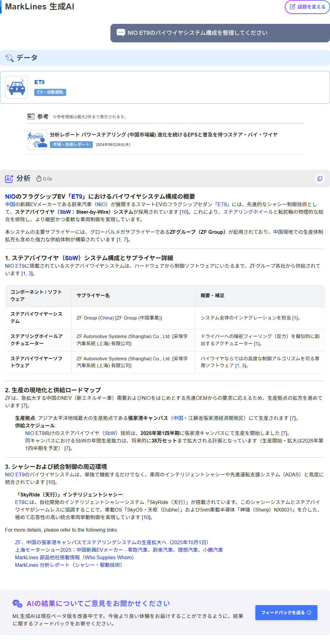
Task: Click the ステアリングホイール link
Action: pyautogui.click(x=248, y=212)
